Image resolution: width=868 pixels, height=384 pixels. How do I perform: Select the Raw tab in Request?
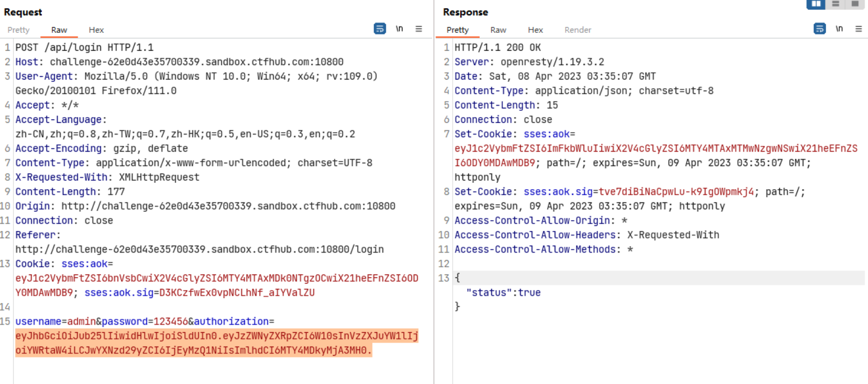(x=59, y=30)
